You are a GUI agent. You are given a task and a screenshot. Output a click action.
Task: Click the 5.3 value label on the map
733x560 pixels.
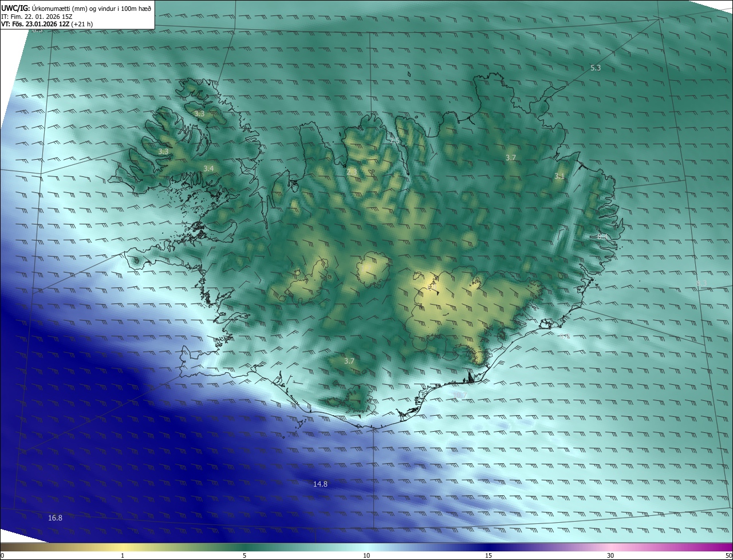596,68
